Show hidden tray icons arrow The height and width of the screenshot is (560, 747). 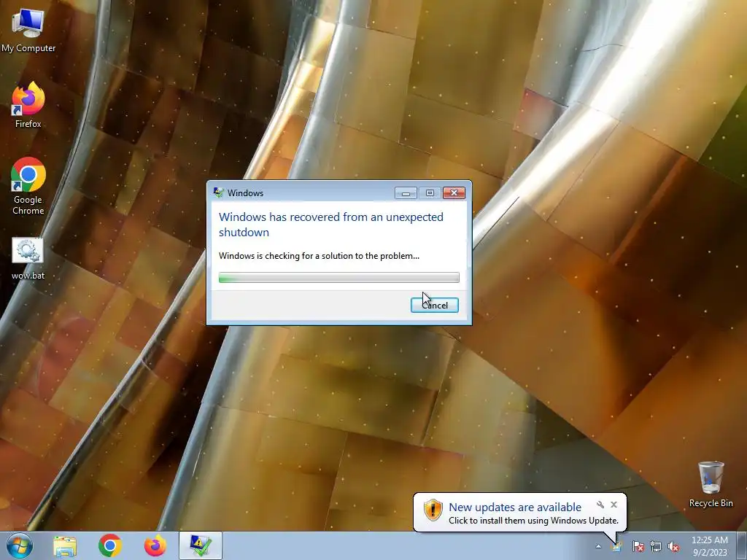(598, 546)
